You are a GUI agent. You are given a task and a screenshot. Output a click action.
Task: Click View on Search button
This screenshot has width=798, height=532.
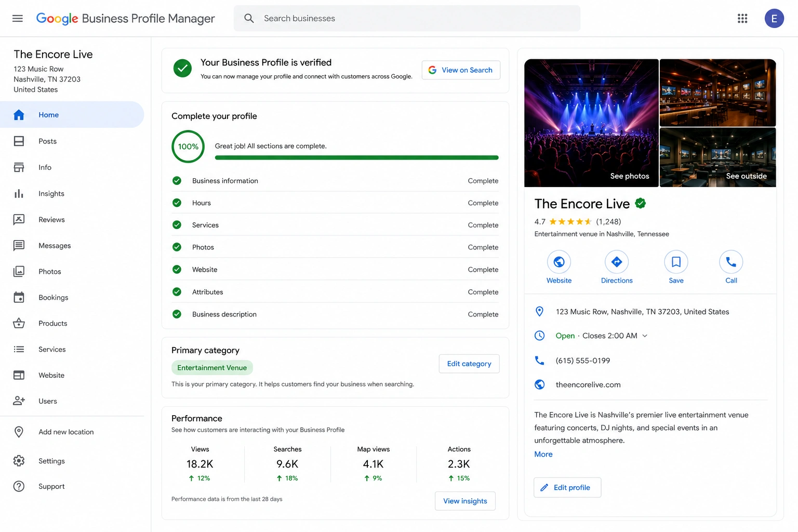(x=461, y=70)
